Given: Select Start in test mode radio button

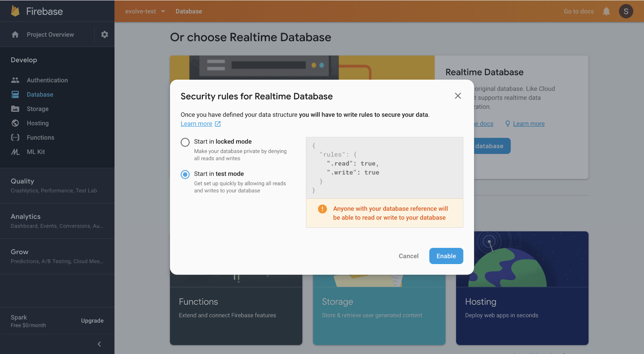Looking at the screenshot, I should coord(185,174).
